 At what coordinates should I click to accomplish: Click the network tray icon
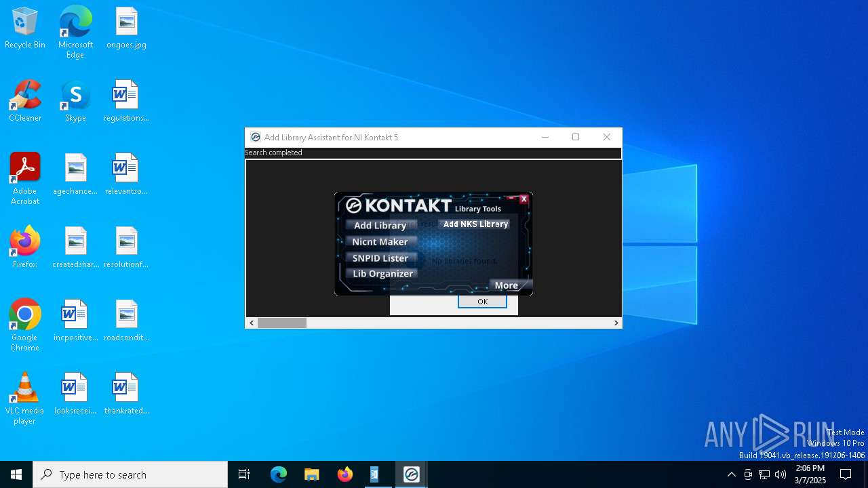(764, 474)
